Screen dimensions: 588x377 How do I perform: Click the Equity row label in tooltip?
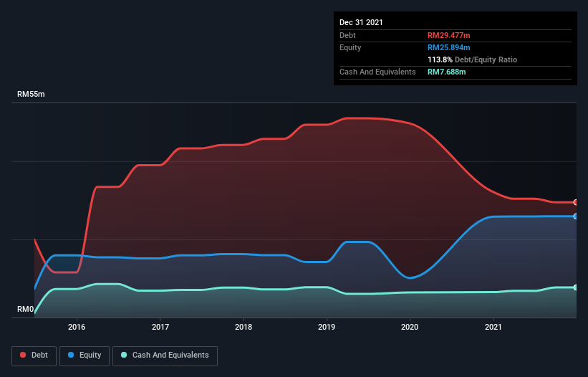(x=350, y=47)
